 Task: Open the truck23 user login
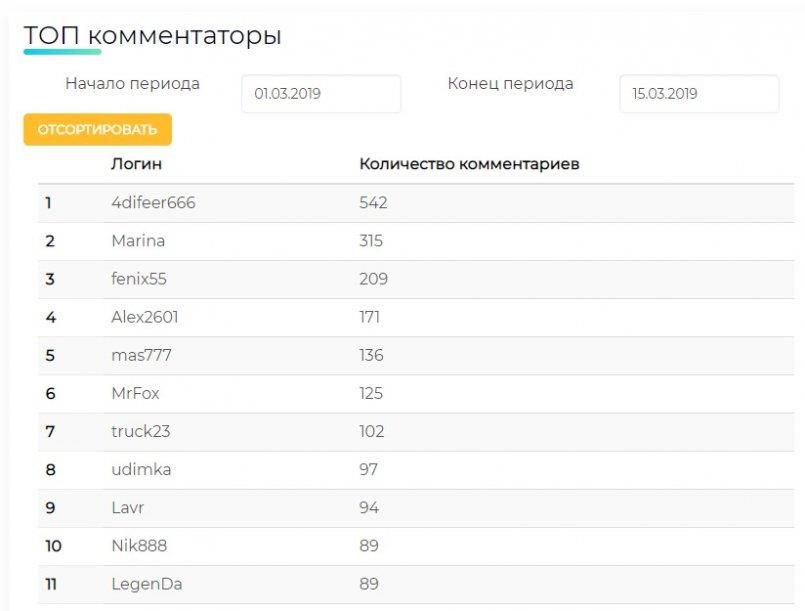[x=140, y=431]
